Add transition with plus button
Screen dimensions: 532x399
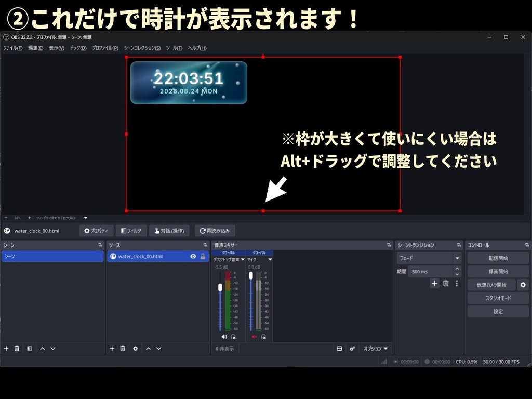coord(435,283)
